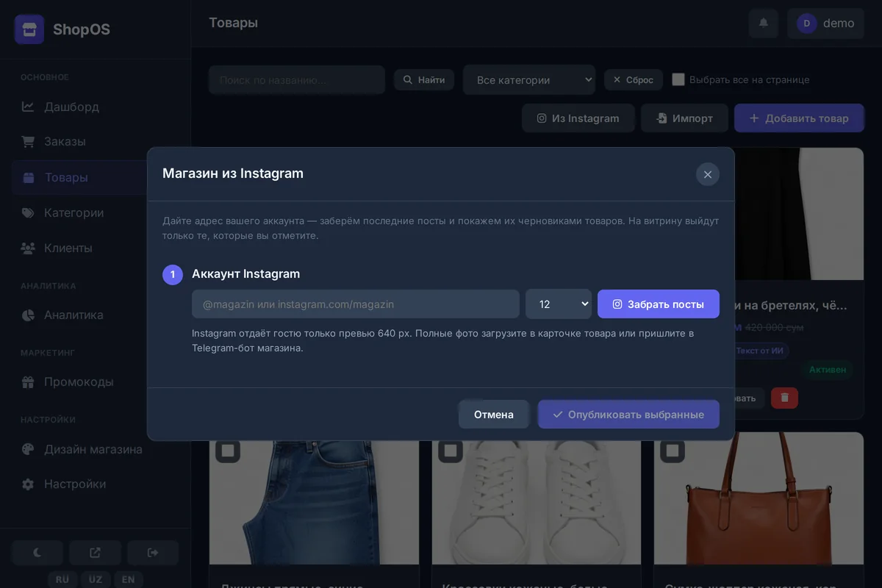The width and height of the screenshot is (882, 588).
Task: Open Дизайн магазина in sidebar
Action: click(96, 449)
